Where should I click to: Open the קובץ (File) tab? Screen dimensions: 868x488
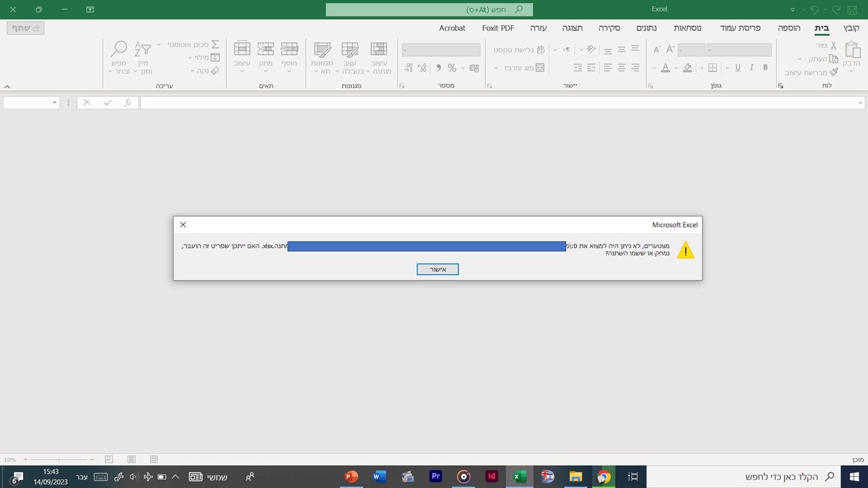(x=852, y=28)
